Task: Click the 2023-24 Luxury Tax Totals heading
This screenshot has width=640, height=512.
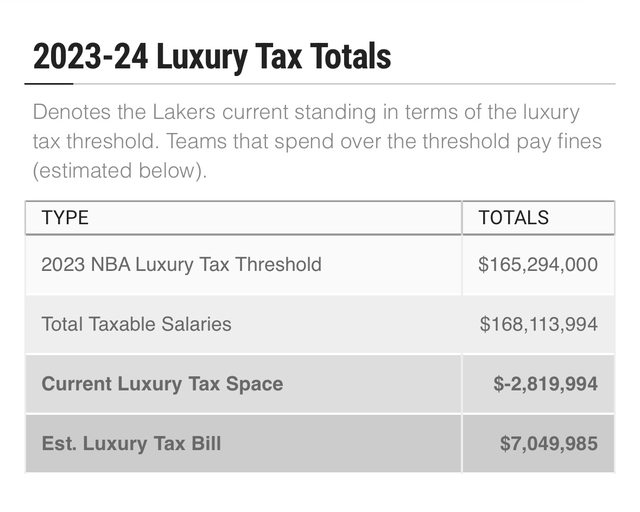Action: [x=211, y=56]
